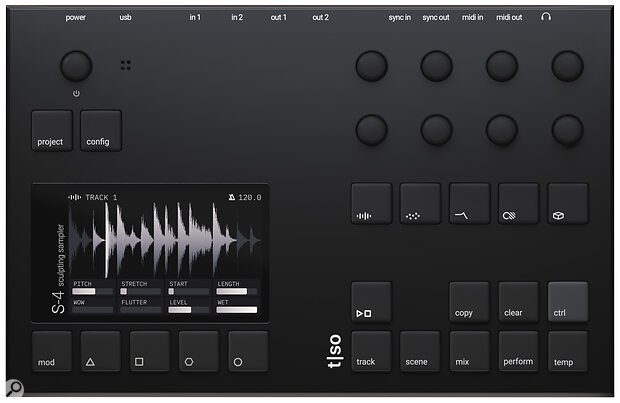Click the sync out label
The height and width of the screenshot is (403, 620).
pos(436,17)
